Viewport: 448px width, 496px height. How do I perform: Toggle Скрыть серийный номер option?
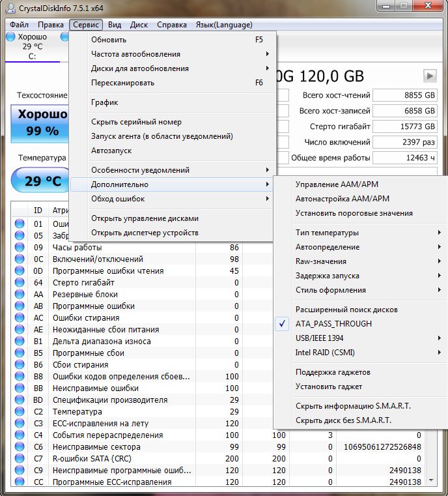tap(172, 122)
